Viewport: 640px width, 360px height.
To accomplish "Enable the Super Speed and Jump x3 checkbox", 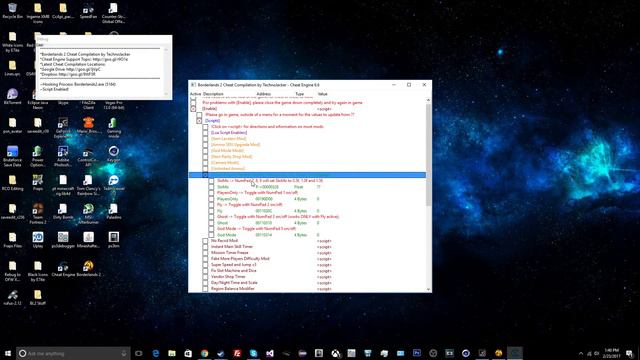I will click(x=205, y=265).
